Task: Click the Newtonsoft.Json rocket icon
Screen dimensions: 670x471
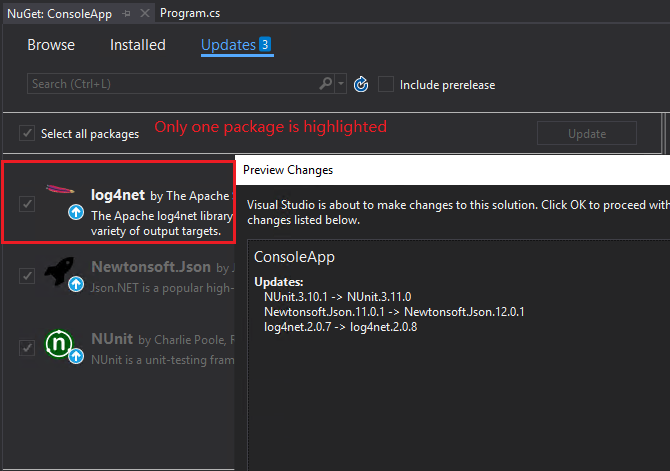Action: click(59, 270)
